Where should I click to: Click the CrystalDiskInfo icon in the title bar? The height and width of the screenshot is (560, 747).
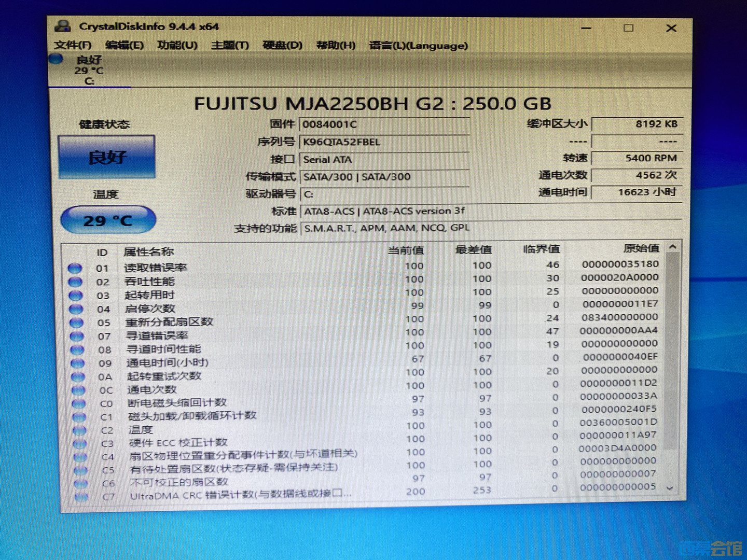click(x=62, y=27)
